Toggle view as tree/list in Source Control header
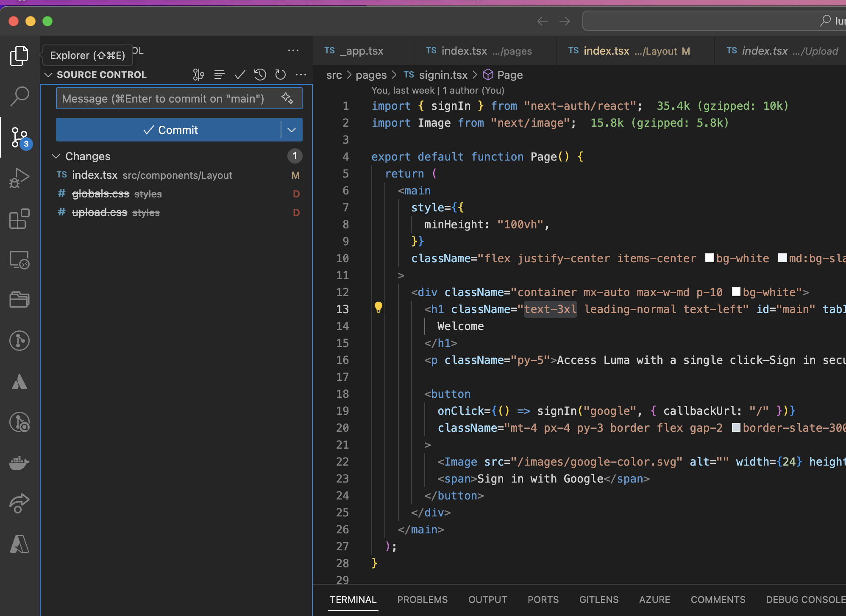Screen dimensions: 846x616 click(x=219, y=75)
